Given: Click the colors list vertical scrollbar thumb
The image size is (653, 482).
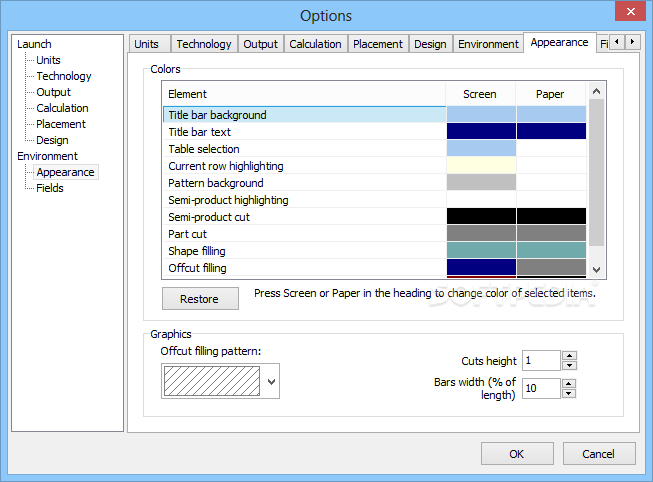Looking at the screenshot, I should pos(596,172).
